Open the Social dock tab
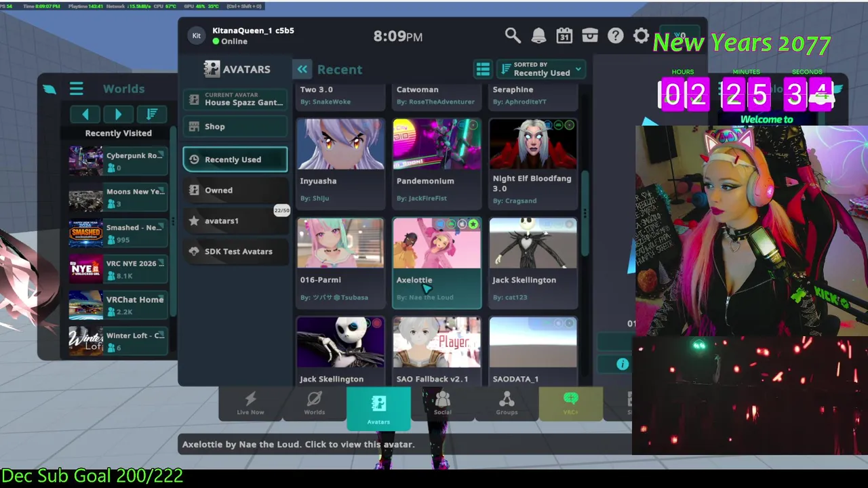This screenshot has height=488, width=868. pos(442,403)
